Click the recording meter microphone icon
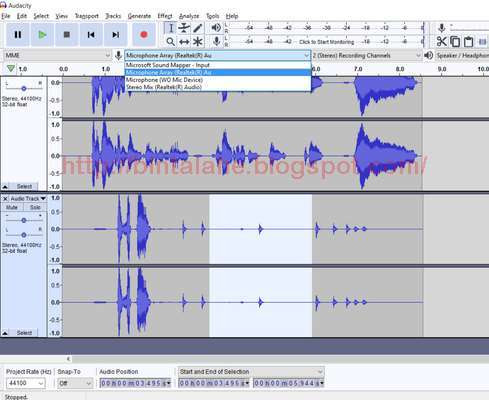Screen dimensions: 489x400 click(x=216, y=41)
